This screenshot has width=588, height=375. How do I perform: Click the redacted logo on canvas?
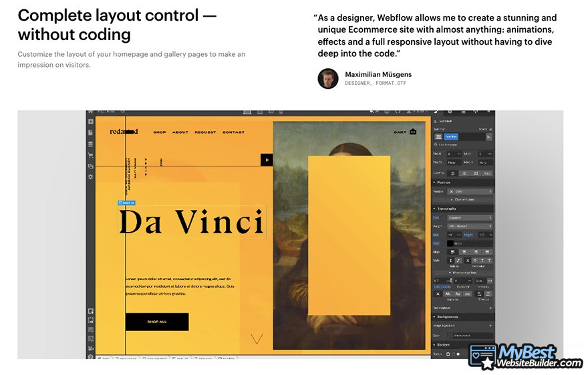pyautogui.click(x=124, y=132)
